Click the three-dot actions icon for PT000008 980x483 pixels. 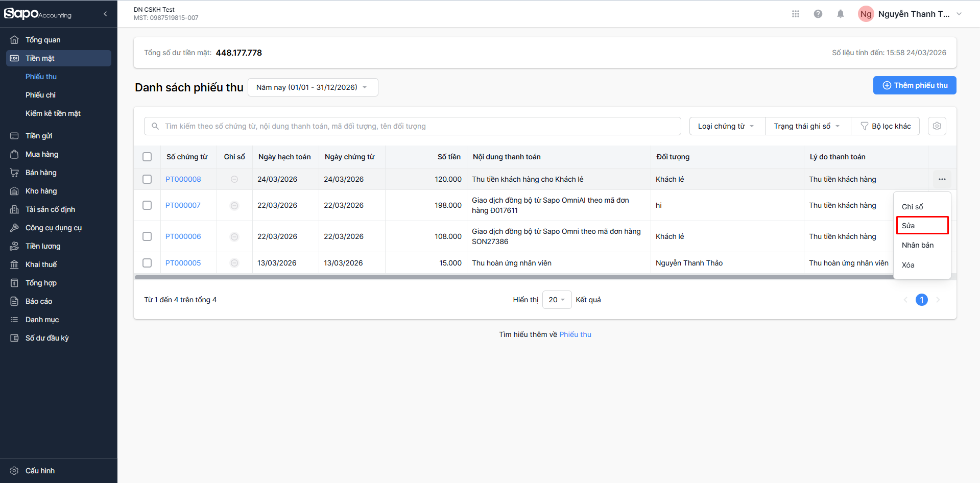coord(942,179)
